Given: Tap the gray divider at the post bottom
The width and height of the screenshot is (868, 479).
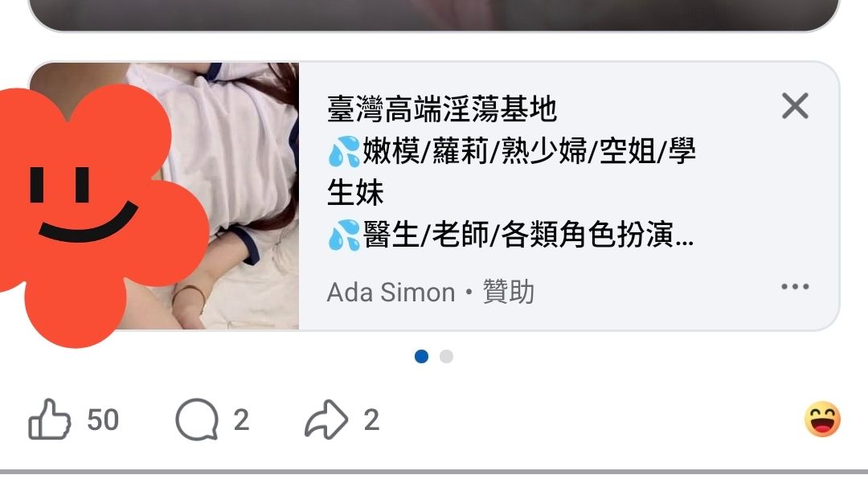Looking at the screenshot, I should click(x=434, y=472).
